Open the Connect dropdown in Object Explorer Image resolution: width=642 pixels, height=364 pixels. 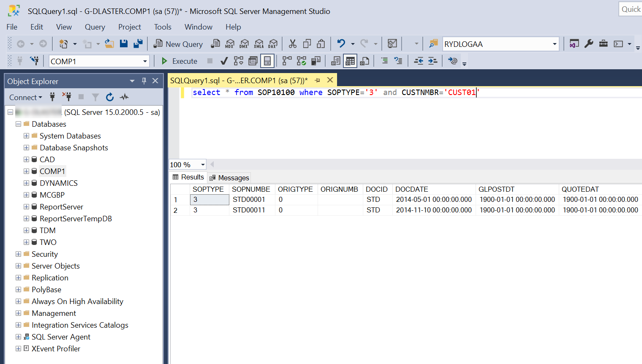(26, 97)
